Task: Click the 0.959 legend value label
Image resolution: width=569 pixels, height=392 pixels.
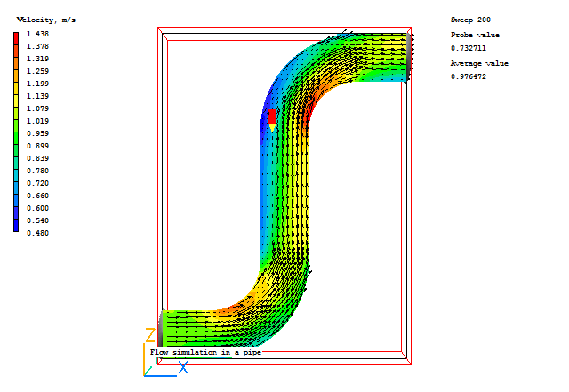Action: [37, 133]
